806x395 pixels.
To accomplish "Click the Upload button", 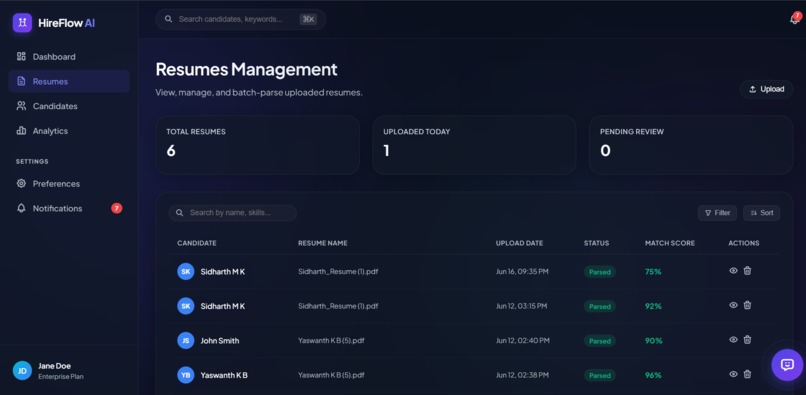I will (x=766, y=89).
